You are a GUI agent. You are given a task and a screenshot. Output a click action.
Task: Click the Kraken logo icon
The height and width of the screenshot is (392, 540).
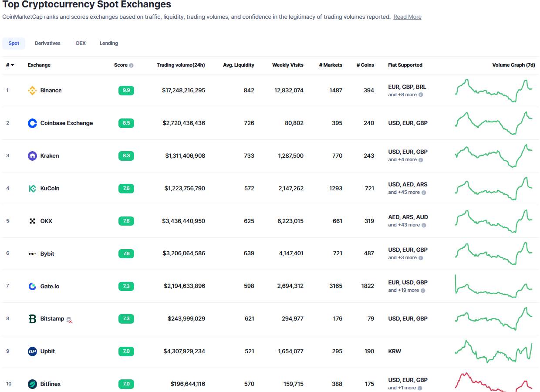(32, 156)
